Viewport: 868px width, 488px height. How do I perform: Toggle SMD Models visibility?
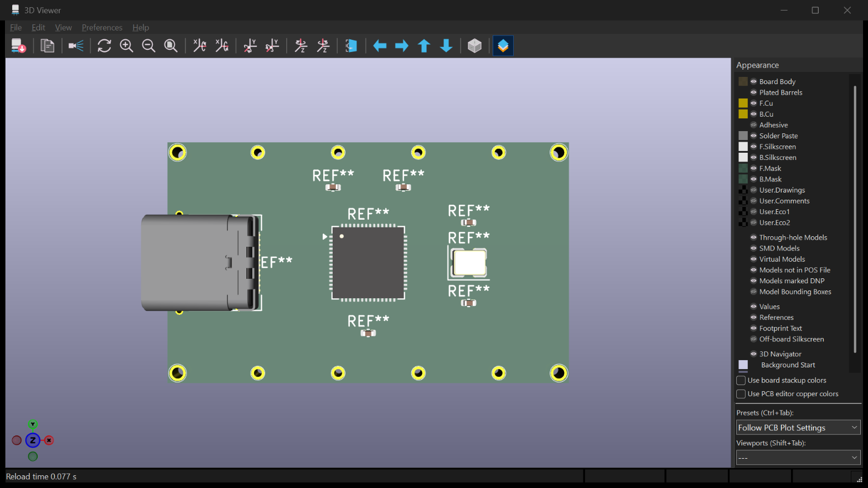click(753, 248)
